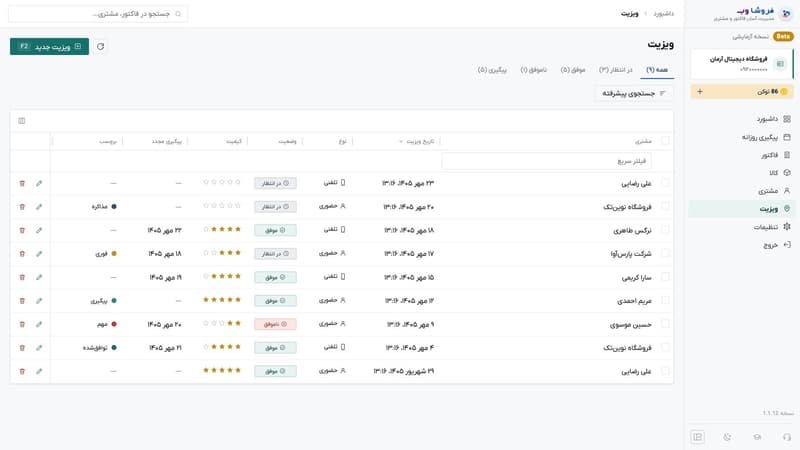Switch to the پیگیری (۵) tab
Image resolution: width=800 pixels, height=450 pixels.
tap(492, 69)
